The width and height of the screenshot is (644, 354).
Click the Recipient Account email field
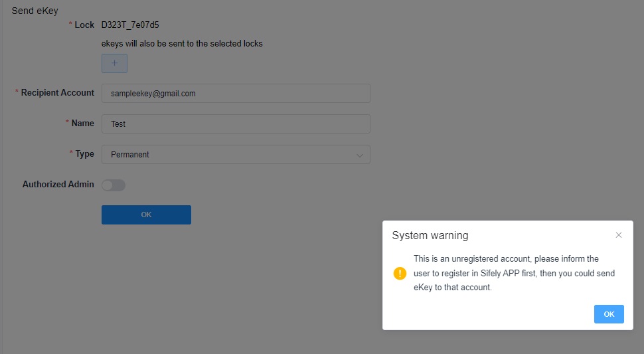(236, 93)
